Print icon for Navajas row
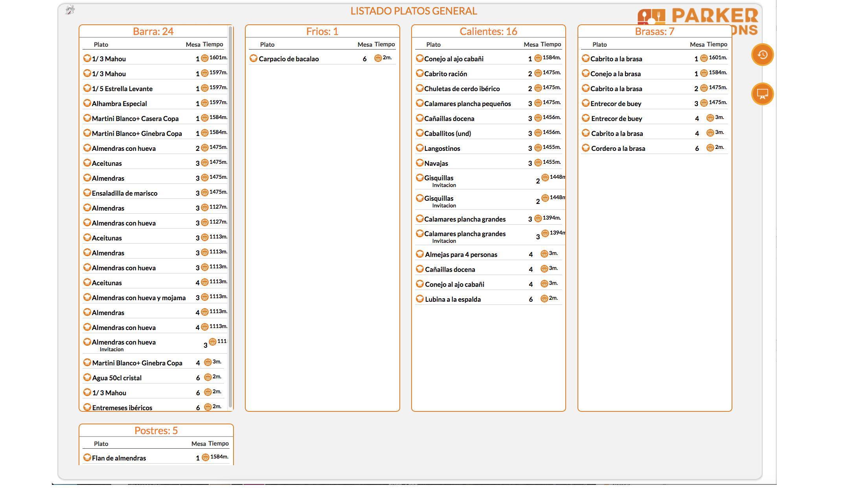The image size is (868, 488). tap(538, 163)
